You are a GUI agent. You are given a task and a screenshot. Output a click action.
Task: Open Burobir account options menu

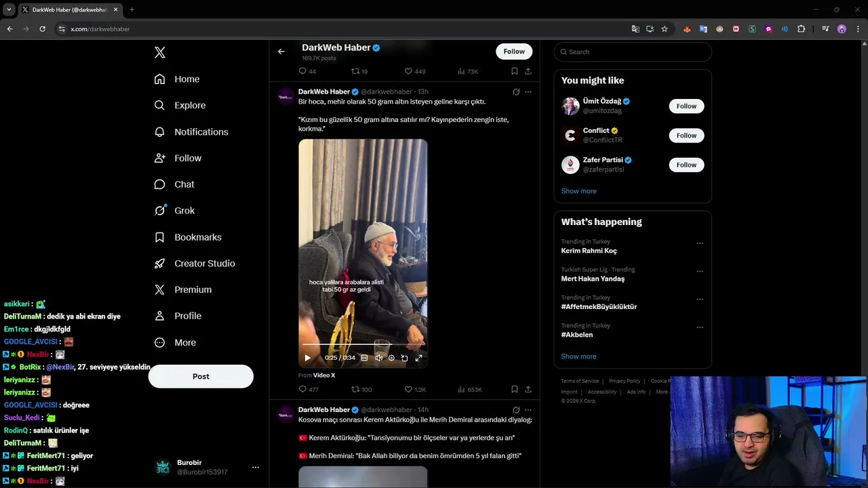(256, 467)
